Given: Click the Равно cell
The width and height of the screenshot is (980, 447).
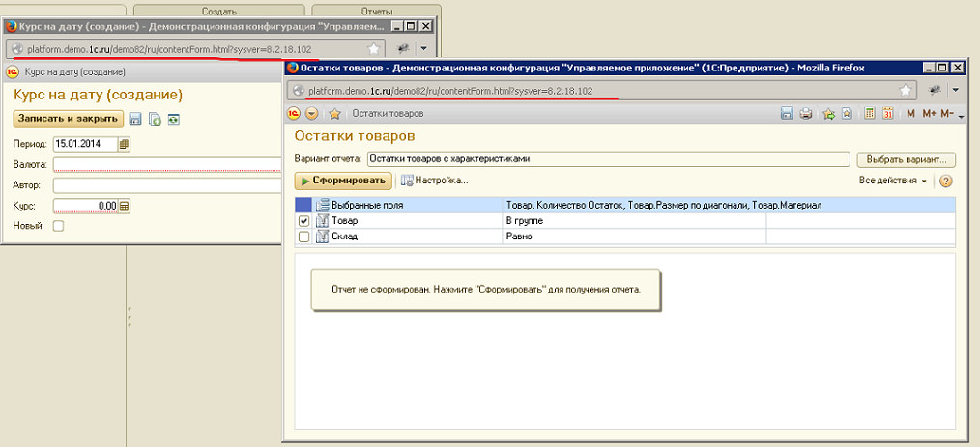Looking at the screenshot, I should coord(634,237).
